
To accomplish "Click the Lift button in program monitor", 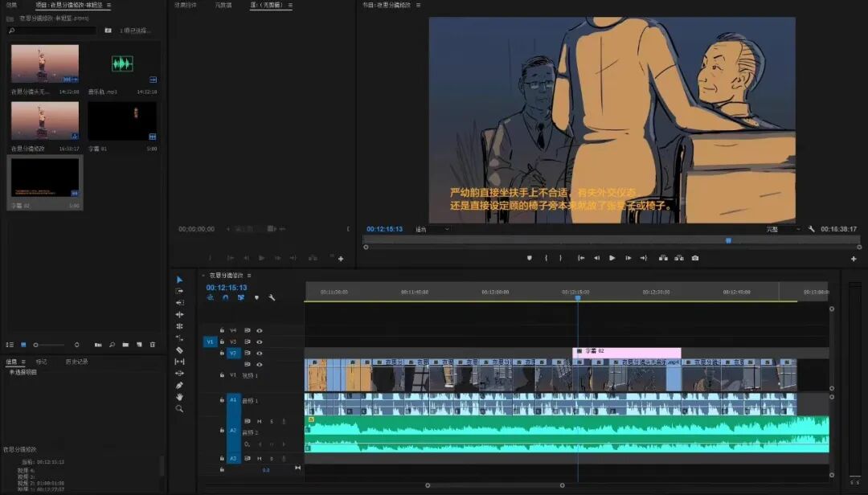I will (x=663, y=258).
